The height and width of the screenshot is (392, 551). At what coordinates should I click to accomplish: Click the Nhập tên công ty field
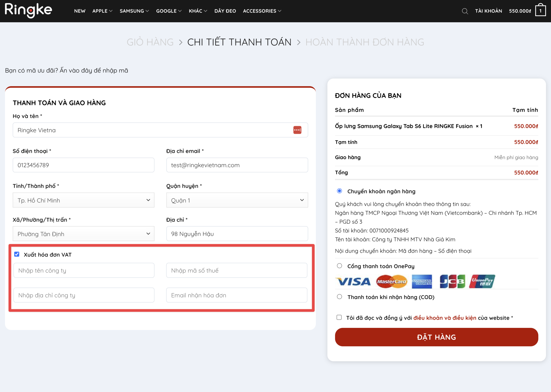(84, 270)
